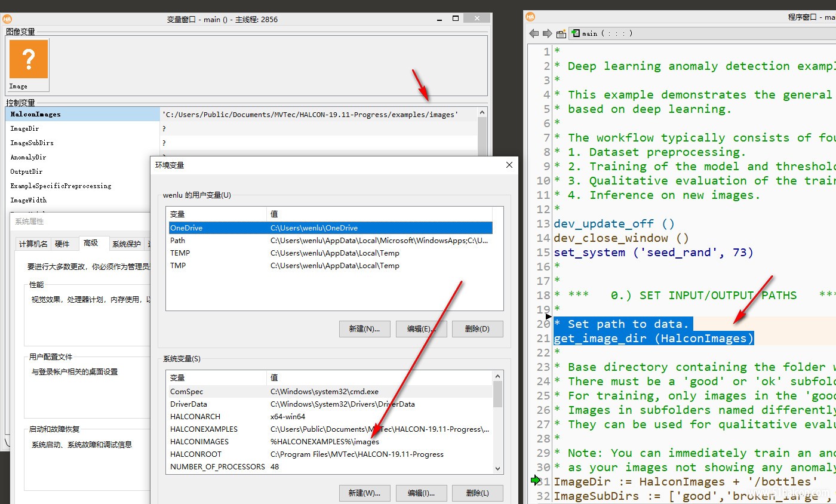
Task: Click code line 15 set_system seed_rand
Action: click(653, 253)
